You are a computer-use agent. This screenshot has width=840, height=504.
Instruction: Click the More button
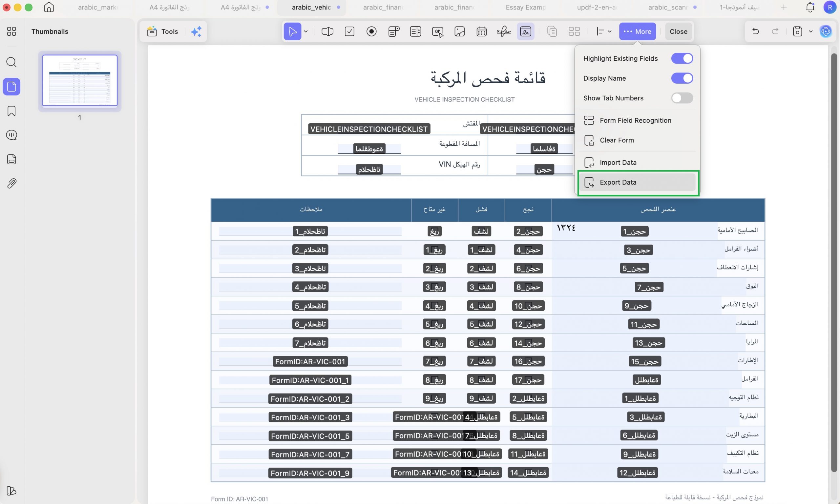pos(637,31)
